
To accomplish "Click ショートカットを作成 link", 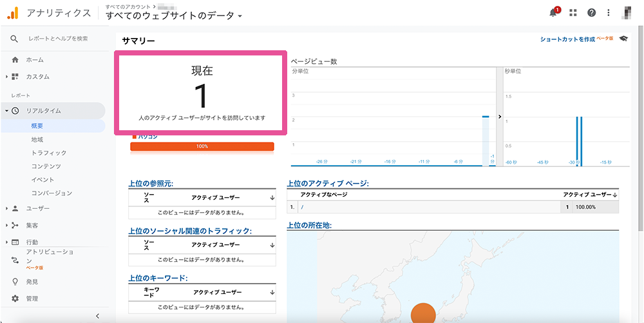I will pyautogui.click(x=567, y=39).
